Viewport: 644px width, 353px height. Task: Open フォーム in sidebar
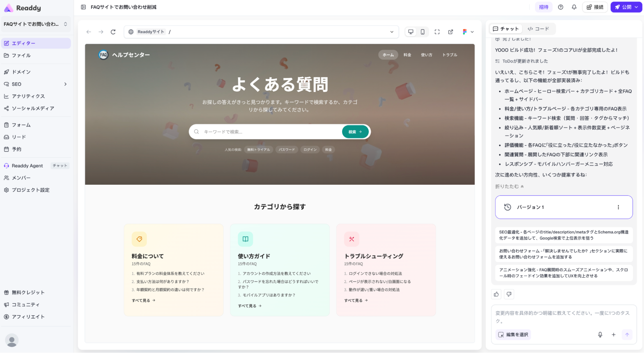point(36,125)
